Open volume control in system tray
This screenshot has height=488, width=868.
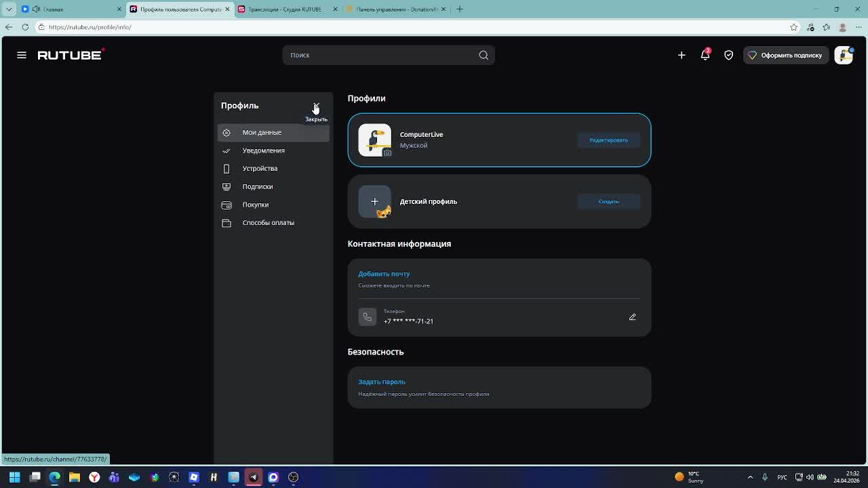pyautogui.click(x=810, y=477)
